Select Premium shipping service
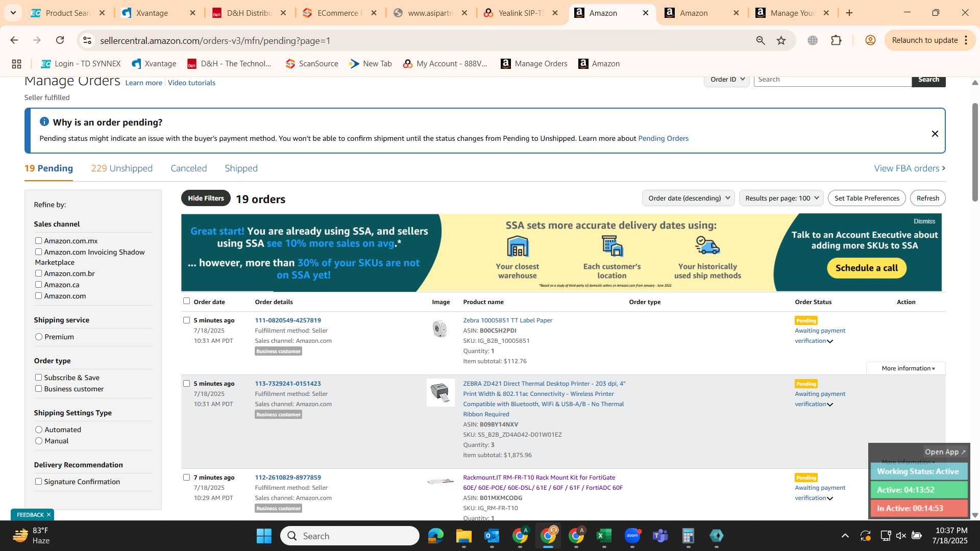The image size is (980, 551). (x=39, y=337)
